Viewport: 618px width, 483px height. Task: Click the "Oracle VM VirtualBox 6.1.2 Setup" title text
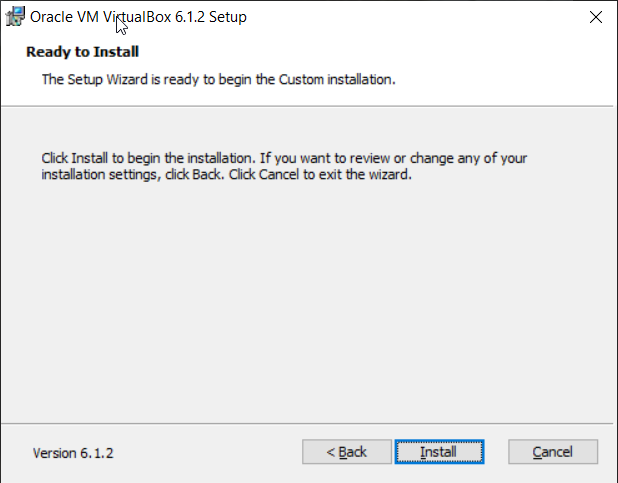139,17
